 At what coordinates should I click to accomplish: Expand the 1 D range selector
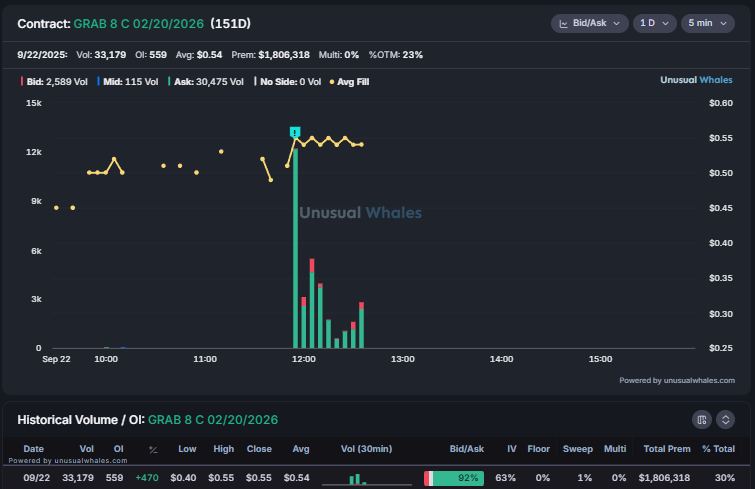click(x=653, y=23)
